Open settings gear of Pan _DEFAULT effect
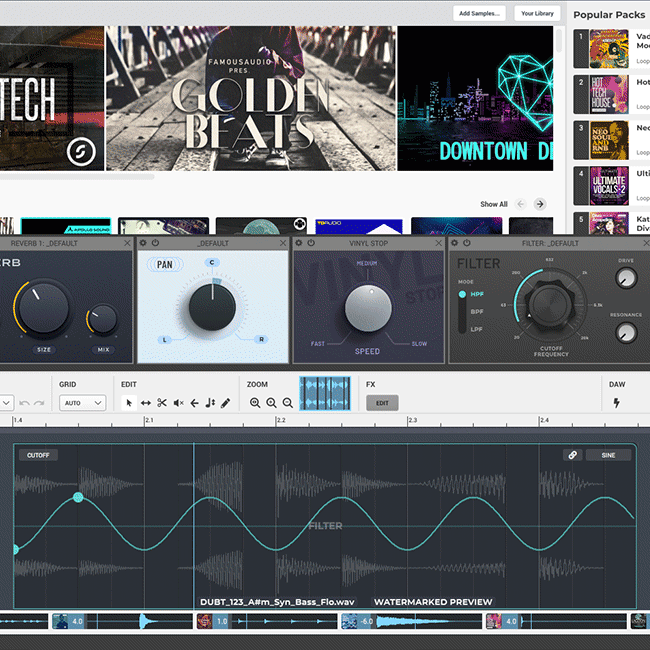650x650 pixels. tap(143, 243)
